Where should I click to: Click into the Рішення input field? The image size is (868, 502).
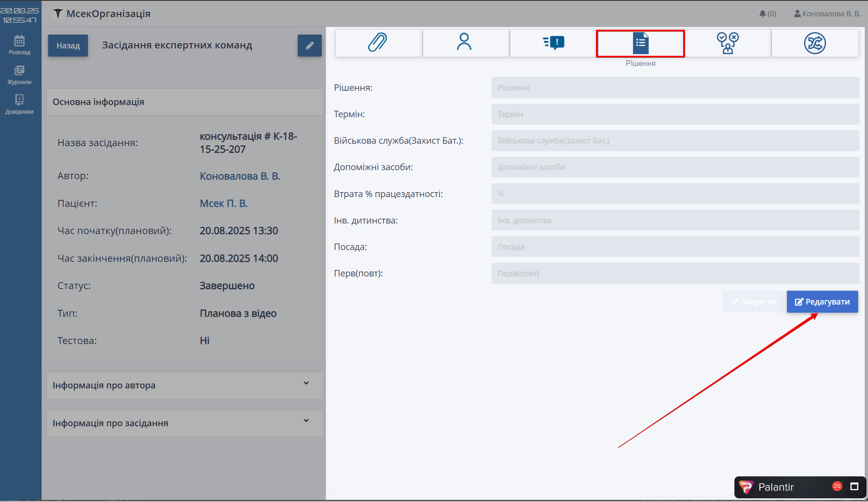(x=675, y=88)
